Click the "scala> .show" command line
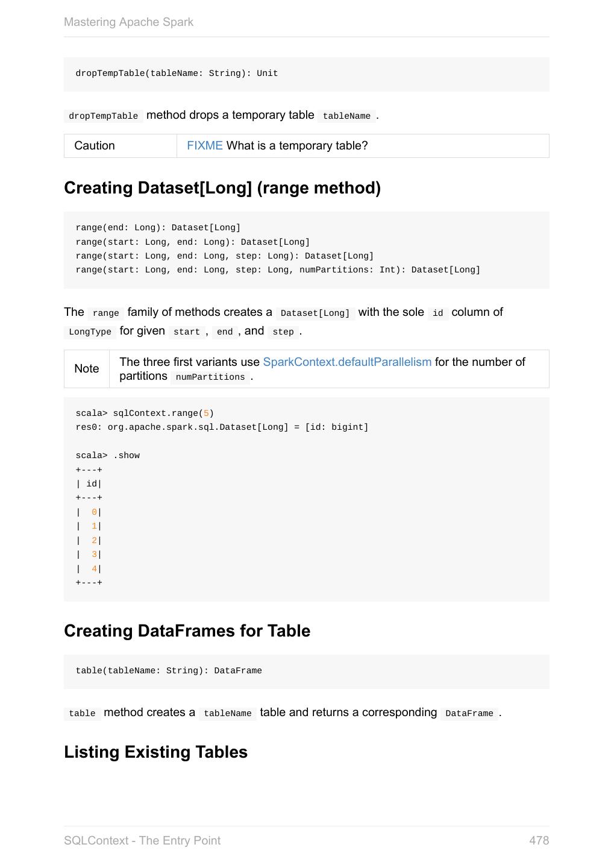 click(108, 456)
